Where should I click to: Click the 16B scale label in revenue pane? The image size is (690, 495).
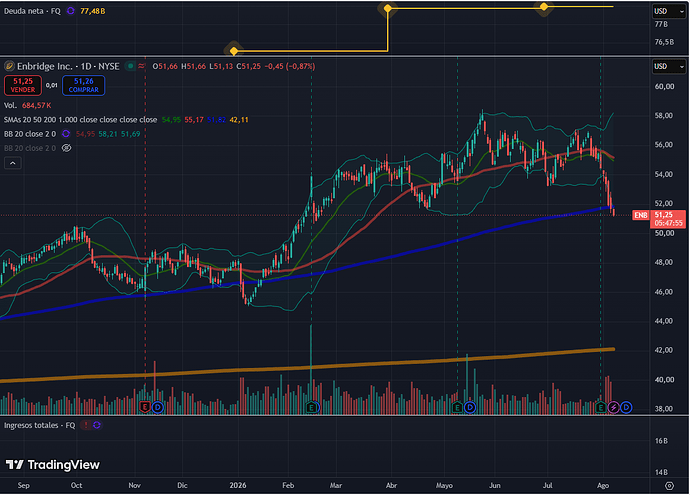click(661, 440)
